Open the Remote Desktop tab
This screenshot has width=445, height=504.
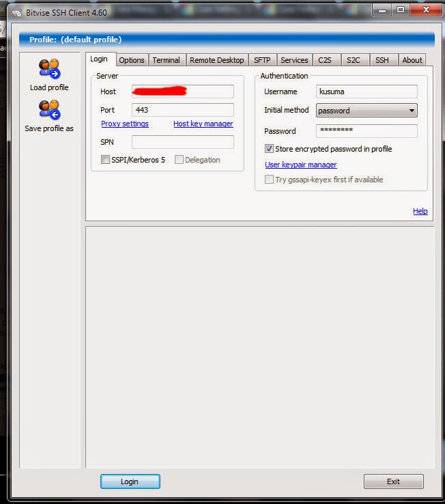click(217, 60)
